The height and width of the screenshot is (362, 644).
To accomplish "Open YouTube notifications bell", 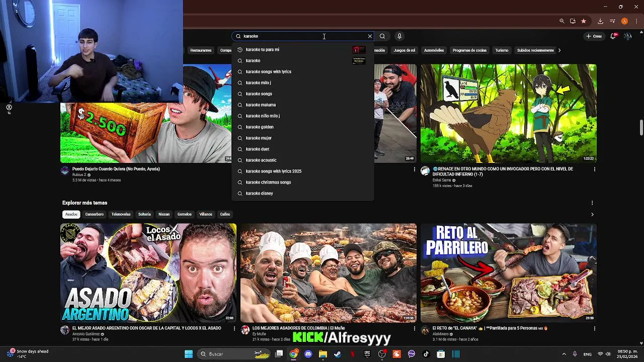I will click(x=613, y=36).
